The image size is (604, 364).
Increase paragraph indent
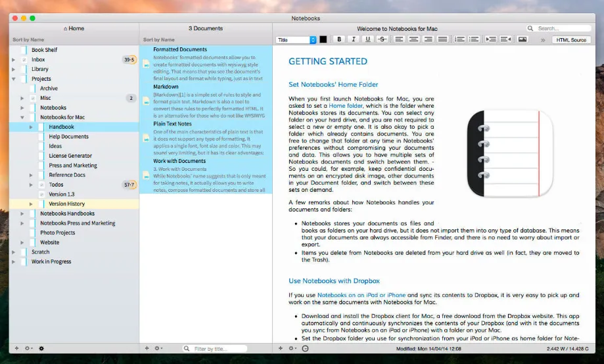click(491, 39)
